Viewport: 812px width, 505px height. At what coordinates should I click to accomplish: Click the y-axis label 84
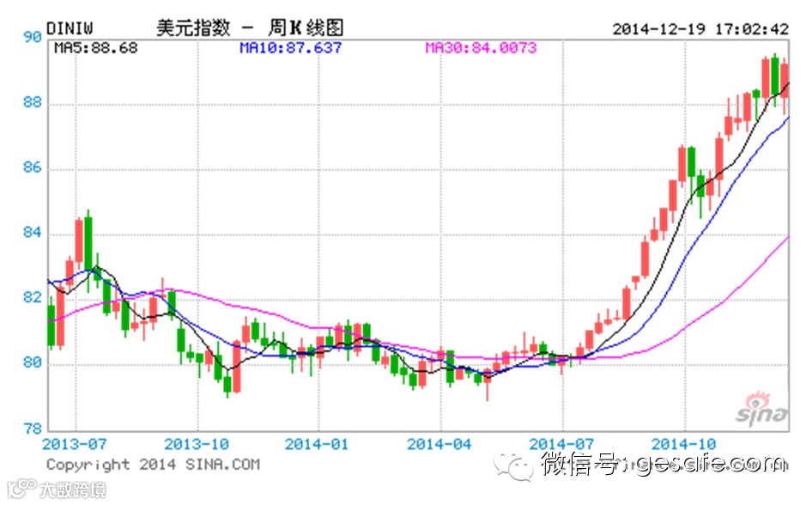coord(32,233)
